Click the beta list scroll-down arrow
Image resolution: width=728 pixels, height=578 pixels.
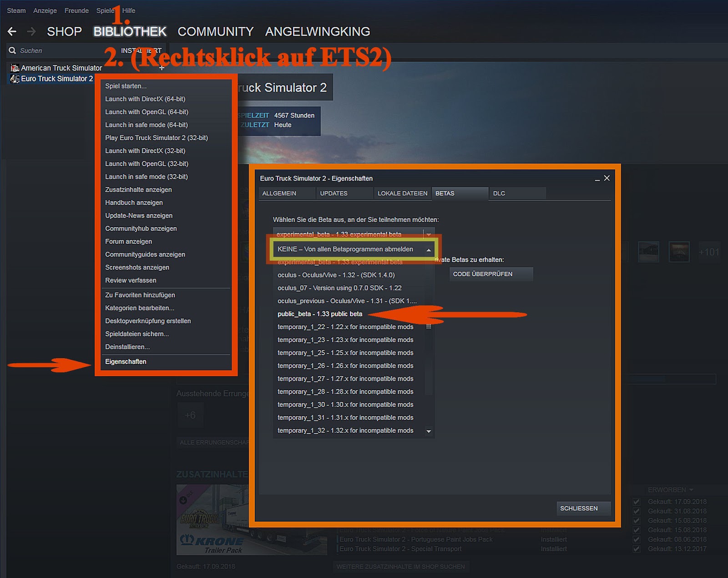click(x=429, y=431)
